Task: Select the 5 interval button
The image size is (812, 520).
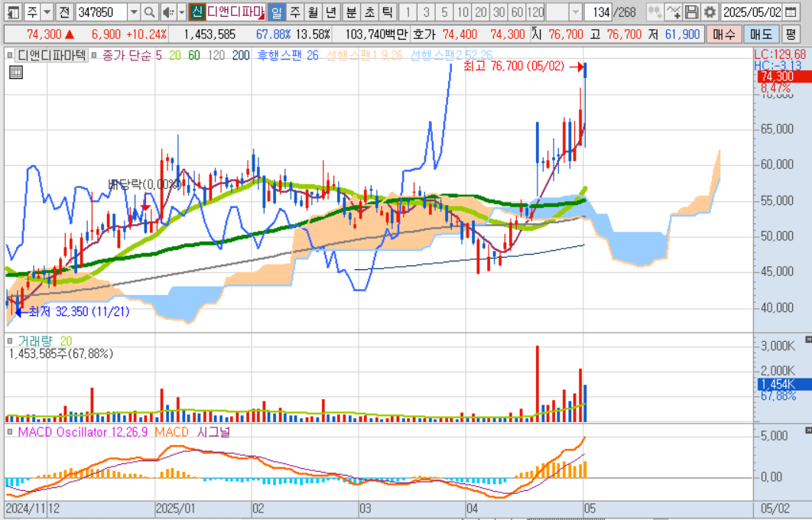Action: [x=444, y=12]
